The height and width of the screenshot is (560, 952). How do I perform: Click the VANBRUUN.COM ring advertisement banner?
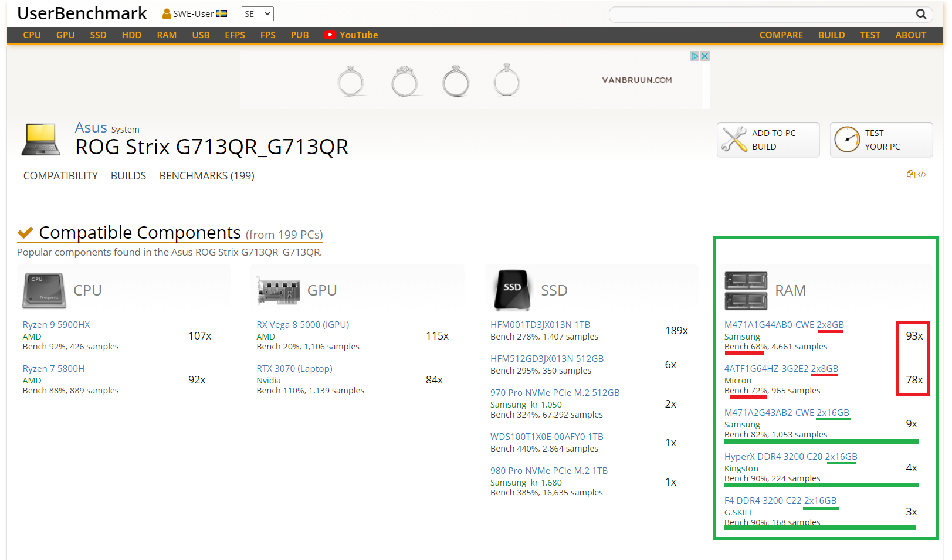[x=475, y=80]
